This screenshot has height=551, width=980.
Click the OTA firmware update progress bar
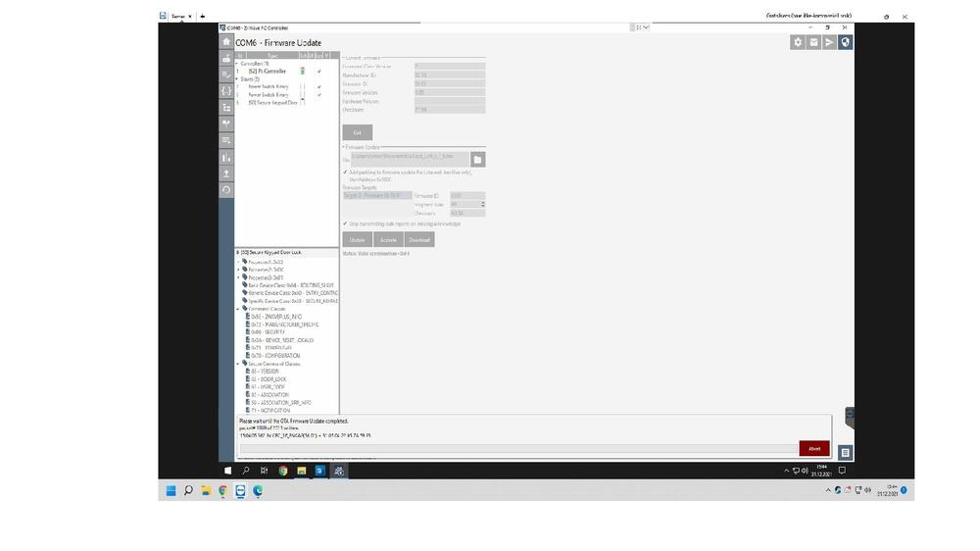518,448
